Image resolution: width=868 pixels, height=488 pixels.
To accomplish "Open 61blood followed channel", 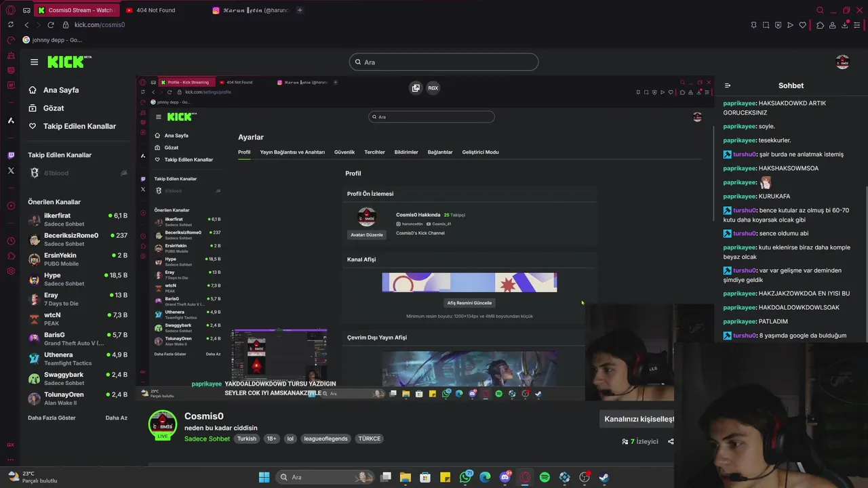I will tap(78, 173).
